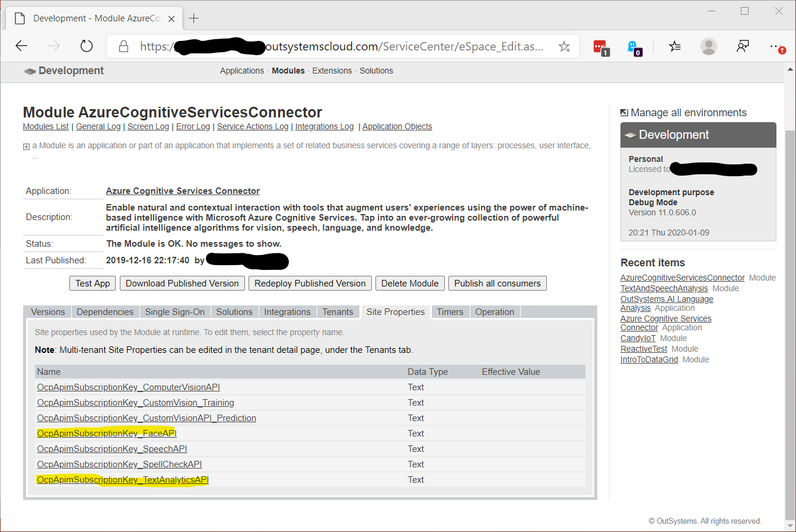This screenshot has height=532, width=796.
Task: Click Publish all consumers button
Action: 498,283
